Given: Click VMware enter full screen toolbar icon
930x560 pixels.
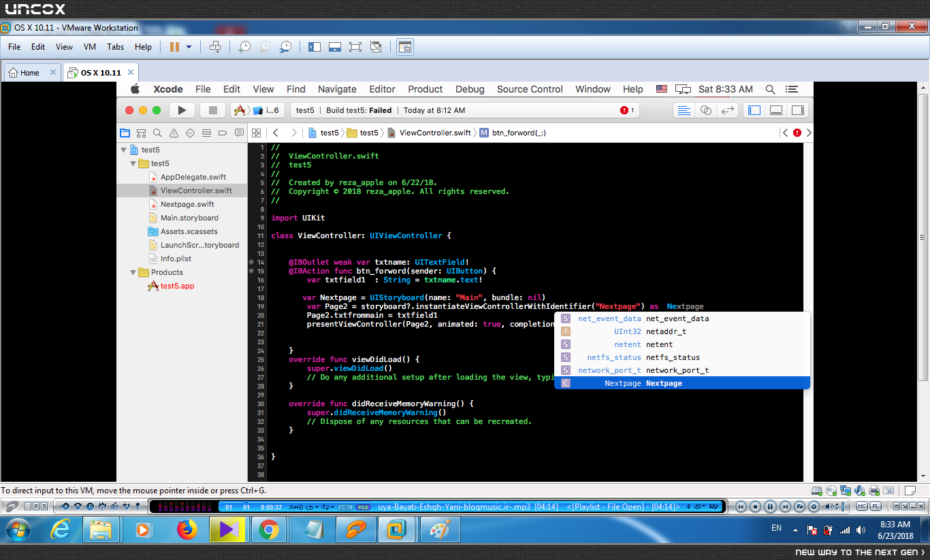Looking at the screenshot, I should pos(355,47).
